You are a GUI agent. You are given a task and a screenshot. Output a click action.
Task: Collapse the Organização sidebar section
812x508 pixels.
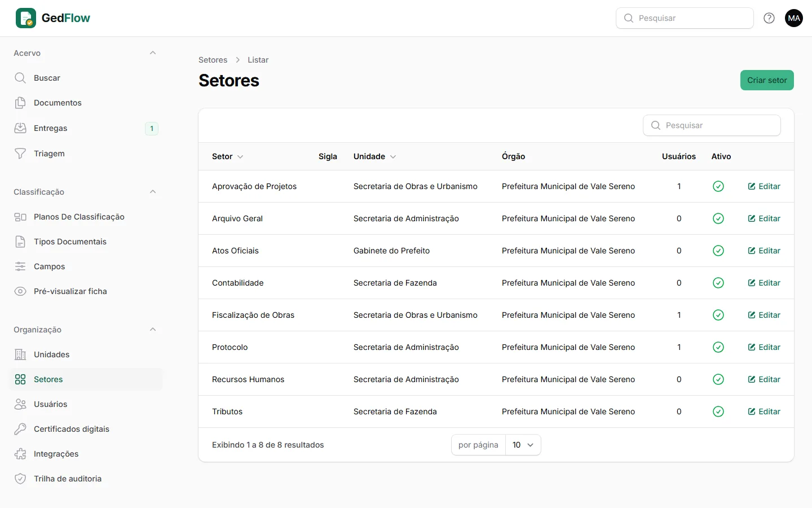(153, 330)
